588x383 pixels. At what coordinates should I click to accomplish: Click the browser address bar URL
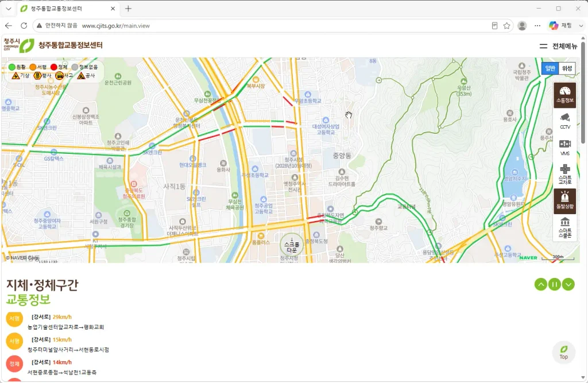point(116,25)
